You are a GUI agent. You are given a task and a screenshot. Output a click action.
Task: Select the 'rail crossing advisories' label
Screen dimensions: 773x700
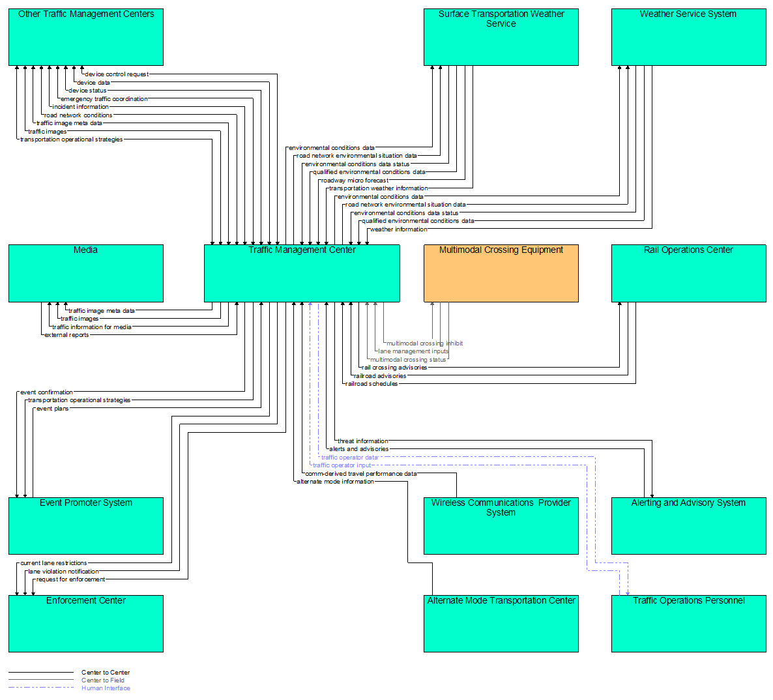tap(394, 368)
